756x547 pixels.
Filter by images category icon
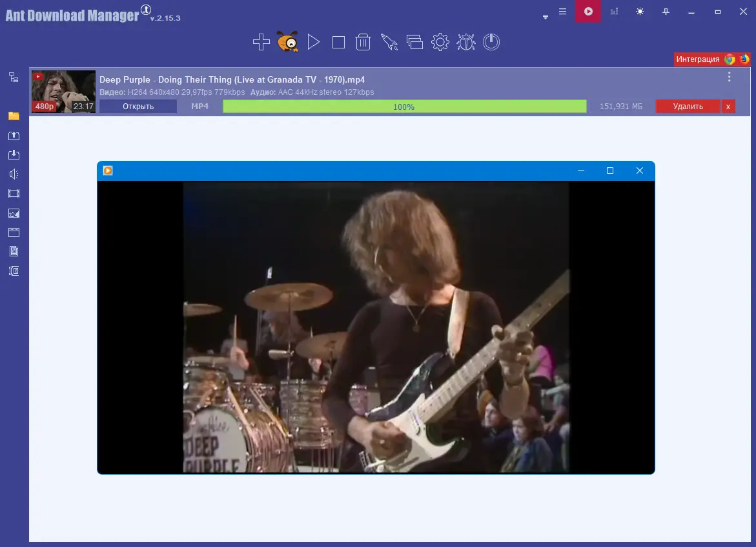point(14,213)
